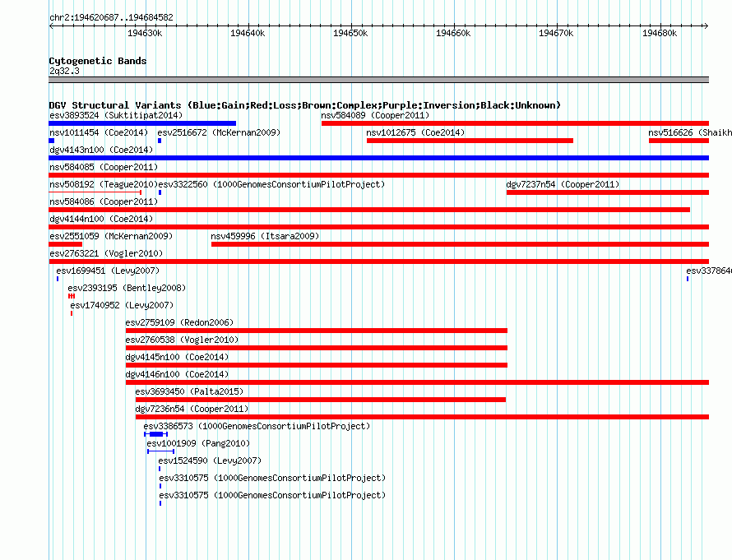Open variant dgv4145n100 (Coe2014) label
The image size is (732, 560).
tap(177, 357)
